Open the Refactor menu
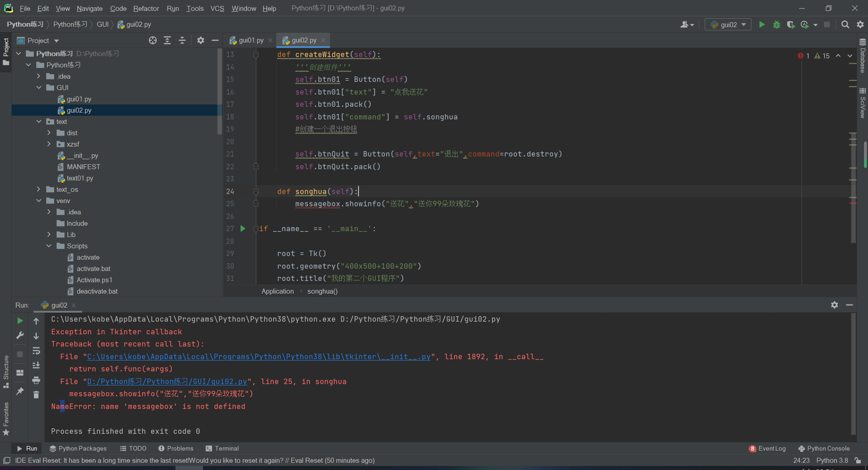Image resolution: width=868 pixels, height=470 pixels. point(146,8)
